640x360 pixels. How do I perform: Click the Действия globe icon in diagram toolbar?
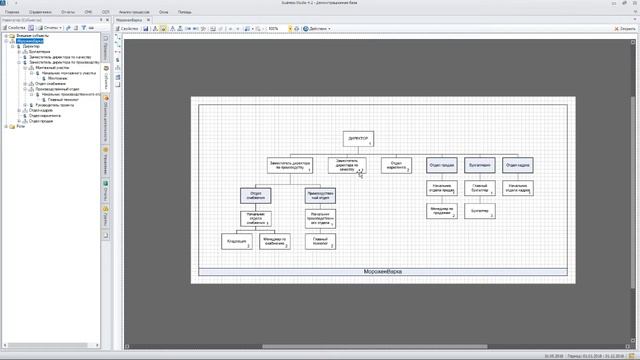tap(306, 29)
